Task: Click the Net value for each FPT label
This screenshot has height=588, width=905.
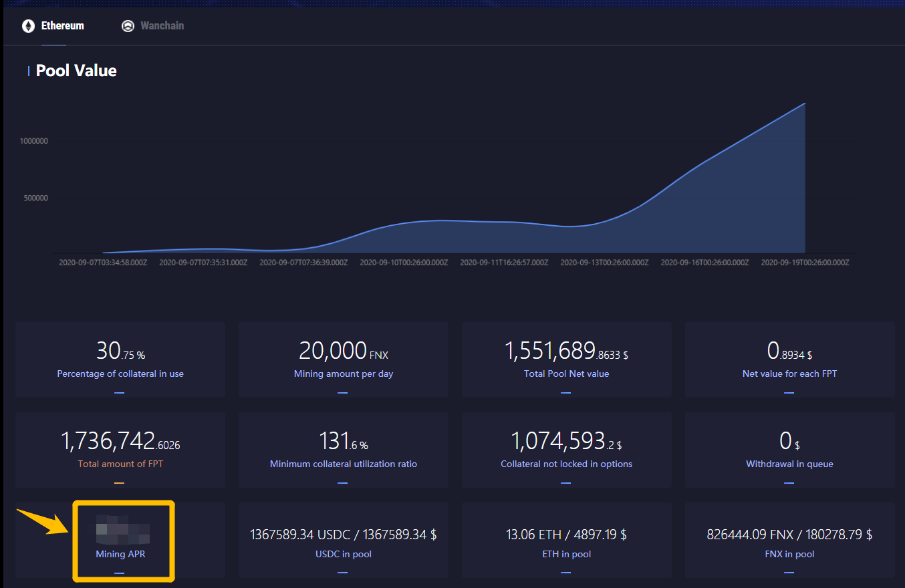Action: [789, 374]
